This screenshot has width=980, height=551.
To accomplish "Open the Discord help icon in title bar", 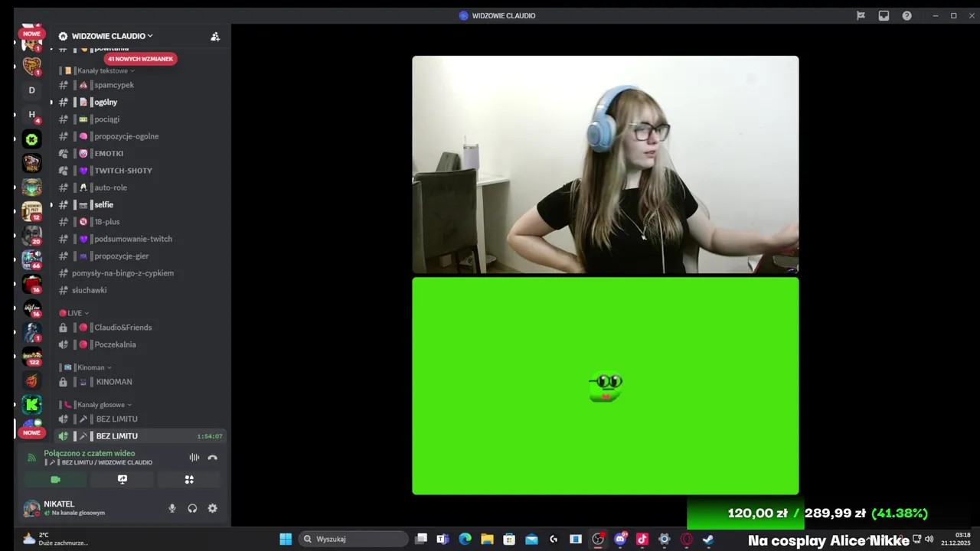I will pos(906,15).
